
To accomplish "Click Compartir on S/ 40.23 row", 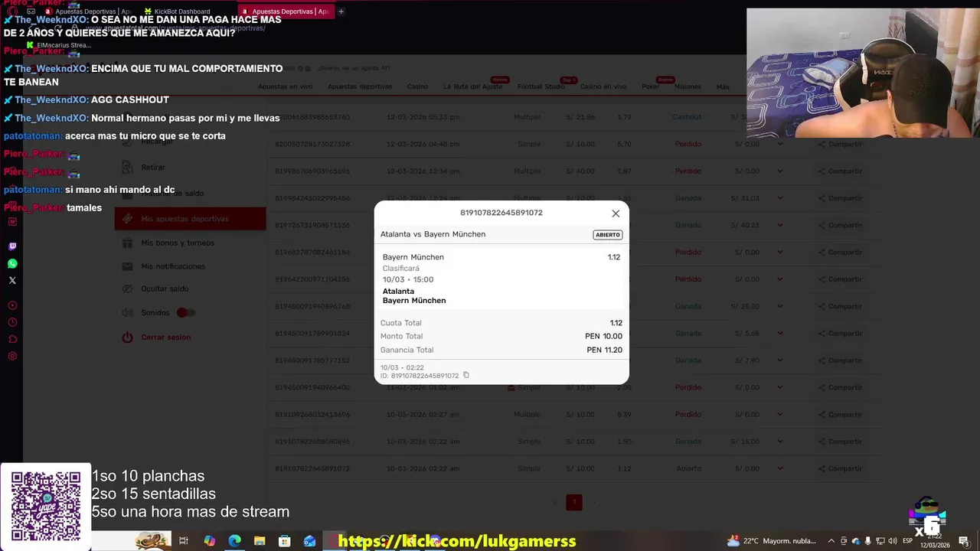I will click(x=840, y=225).
